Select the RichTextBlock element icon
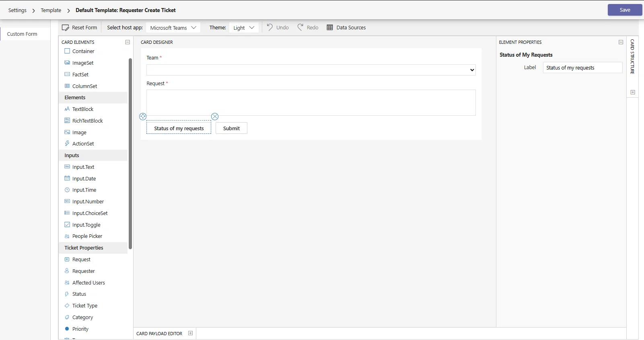Screen dimensions: 644x340 (67, 121)
